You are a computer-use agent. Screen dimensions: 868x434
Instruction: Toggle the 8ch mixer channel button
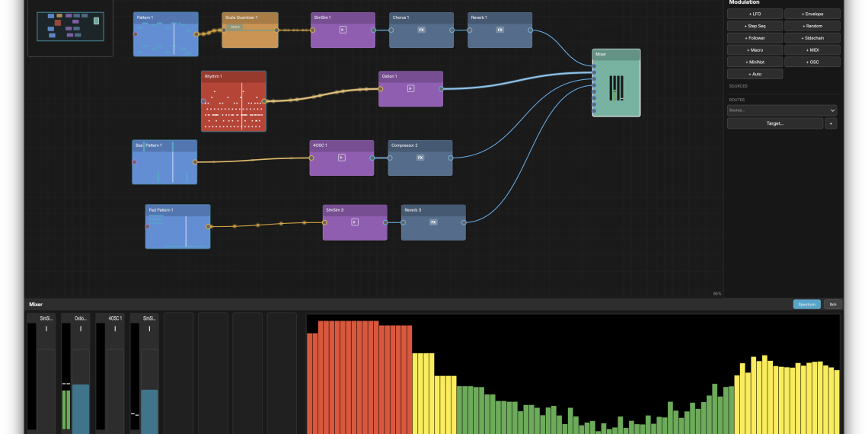[x=833, y=304]
